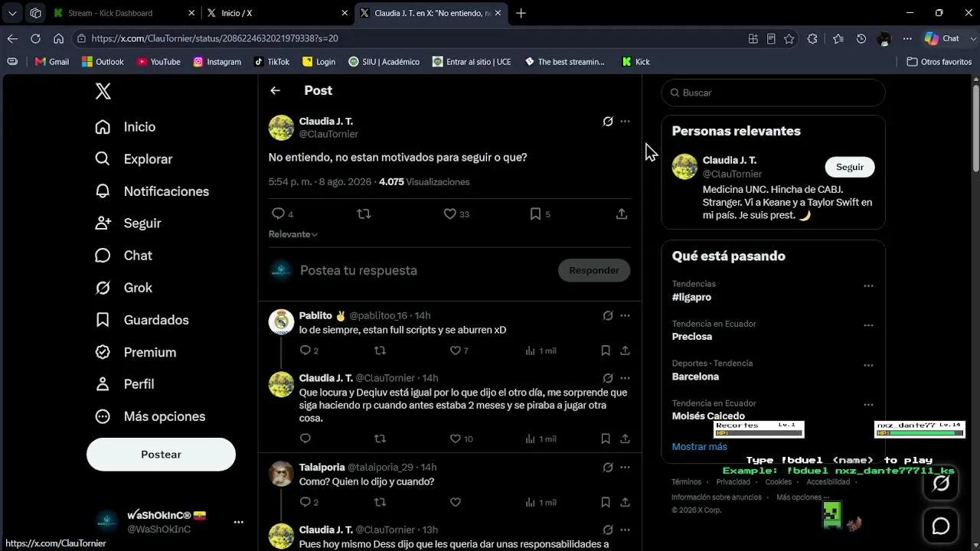Screen dimensions: 980x551
Task: Open Claudia's avatar on the main post
Action: point(281,128)
